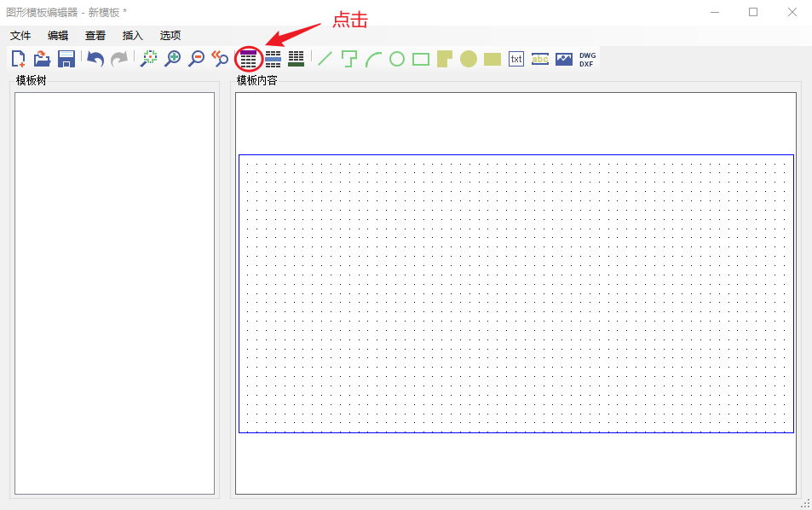The height and width of the screenshot is (510, 812).
Task: Select the filled polygon tool
Action: [445, 59]
